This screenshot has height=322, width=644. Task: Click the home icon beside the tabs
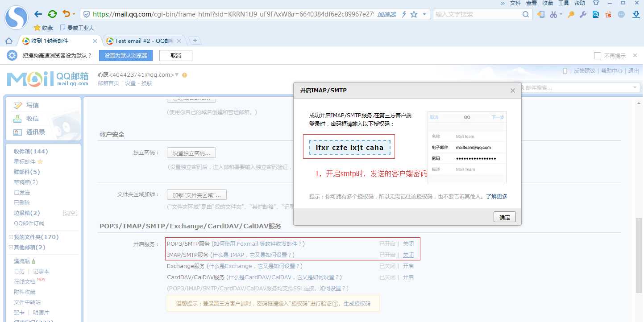click(8, 41)
